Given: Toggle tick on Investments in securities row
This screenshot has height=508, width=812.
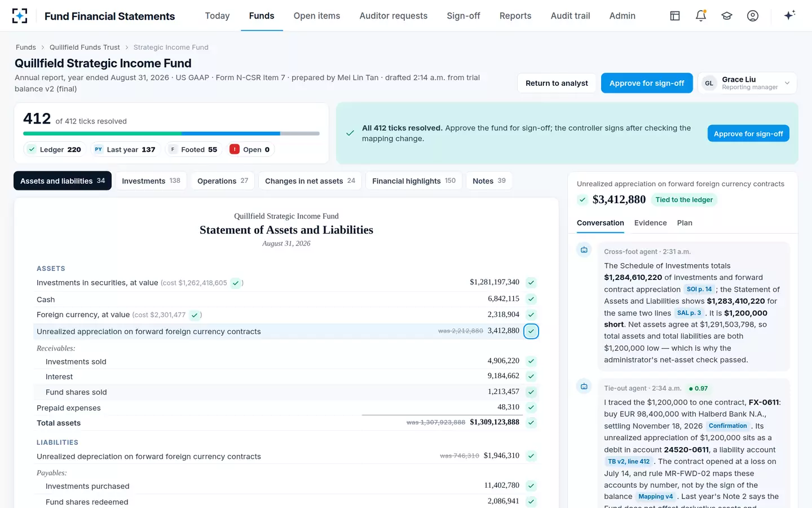Looking at the screenshot, I should [x=531, y=283].
